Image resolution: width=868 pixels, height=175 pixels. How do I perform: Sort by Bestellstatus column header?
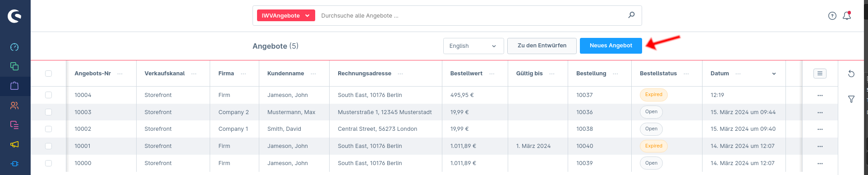[658, 74]
